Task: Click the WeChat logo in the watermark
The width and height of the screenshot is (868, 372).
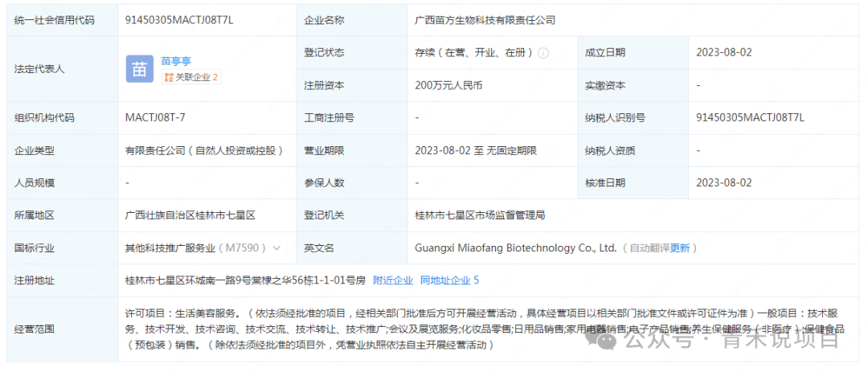Action: (x=611, y=341)
